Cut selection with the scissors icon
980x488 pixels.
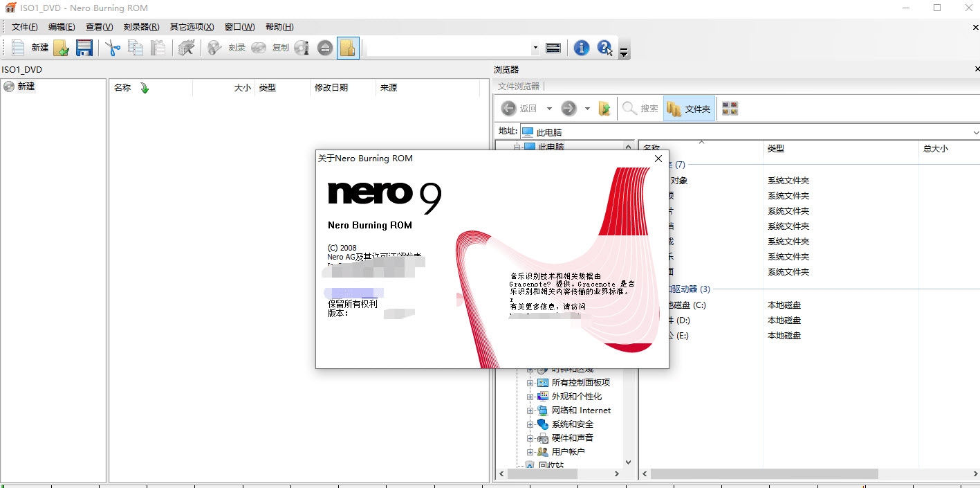click(113, 48)
